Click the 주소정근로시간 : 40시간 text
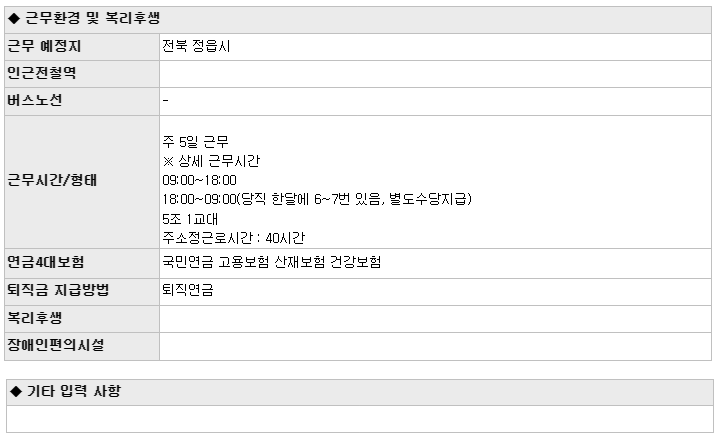 (x=233, y=238)
